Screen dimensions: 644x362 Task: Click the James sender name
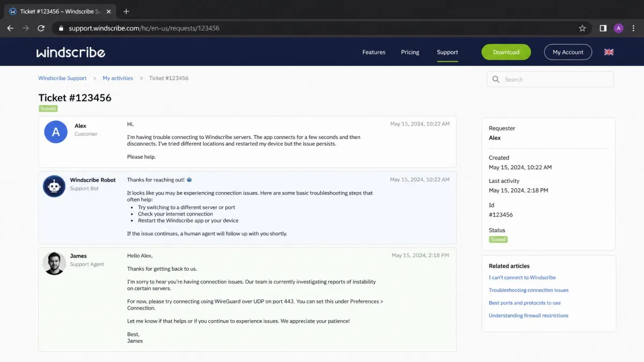[x=78, y=256]
